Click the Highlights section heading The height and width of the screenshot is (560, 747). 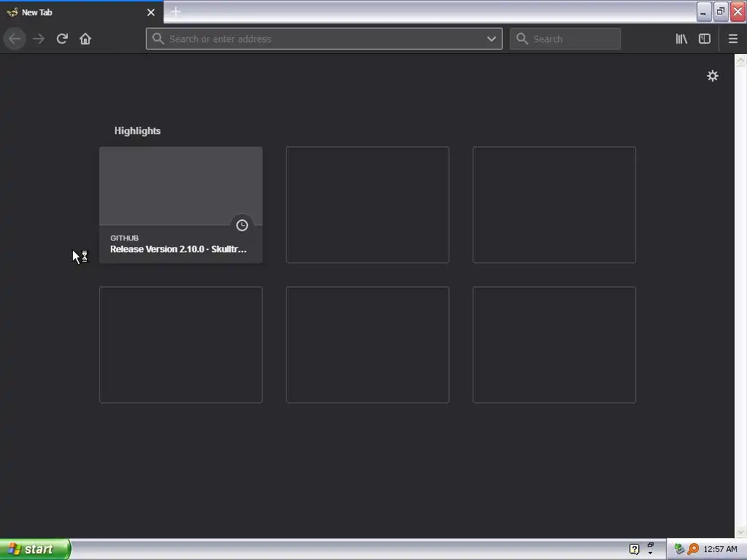tap(137, 131)
